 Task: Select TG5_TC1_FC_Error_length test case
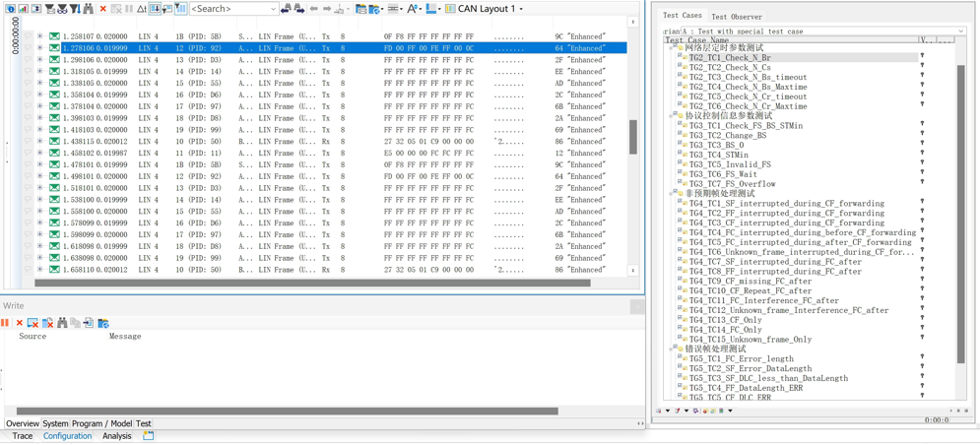click(742, 358)
